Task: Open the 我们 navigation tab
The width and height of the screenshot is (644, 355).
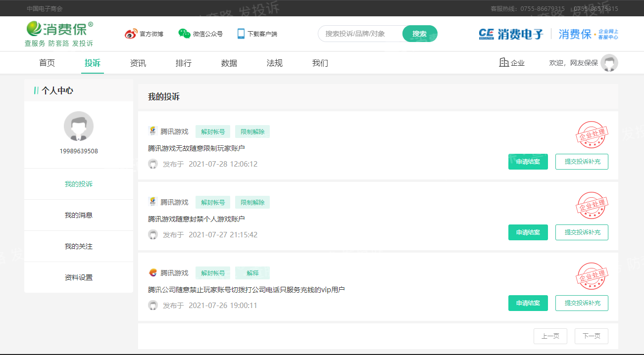Action: point(320,63)
